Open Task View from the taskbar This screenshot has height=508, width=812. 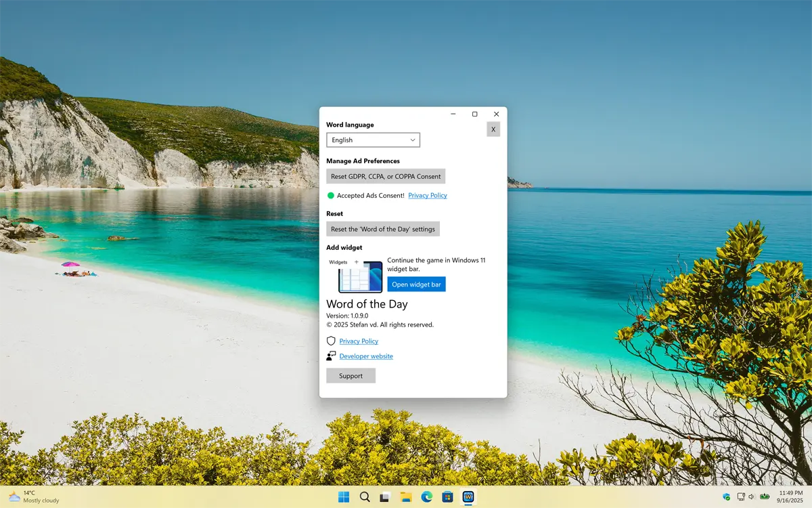click(385, 497)
